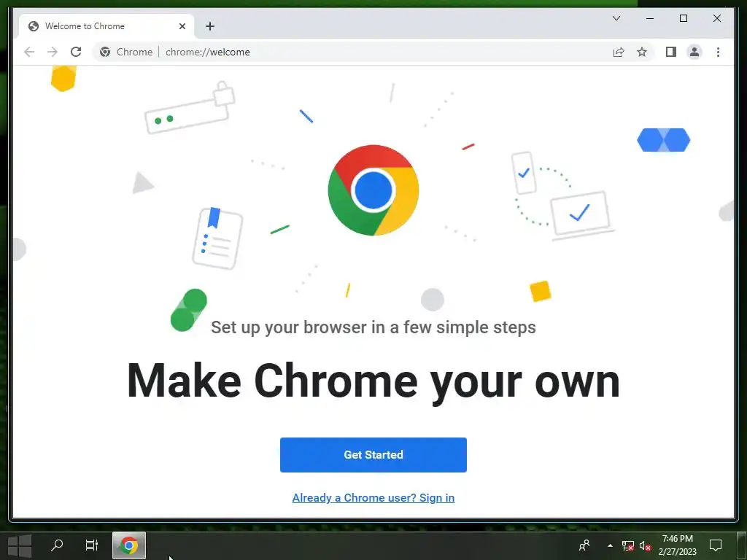Viewport: 747px width, 560px height.
Task: Click the Show desktop strip
Action: click(x=742, y=545)
